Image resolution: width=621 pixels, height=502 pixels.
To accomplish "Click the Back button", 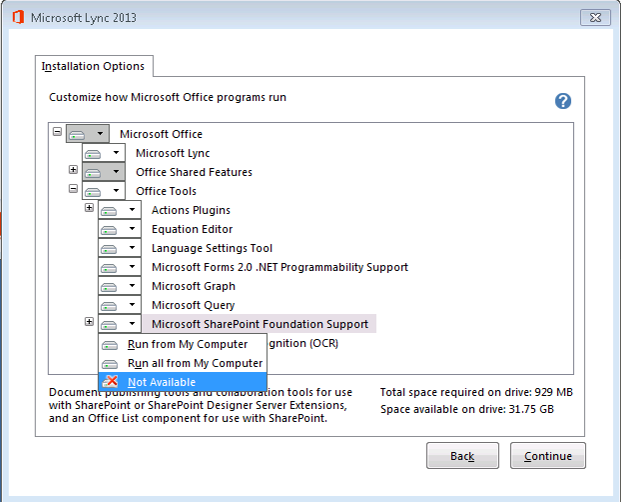I will tap(462, 456).
